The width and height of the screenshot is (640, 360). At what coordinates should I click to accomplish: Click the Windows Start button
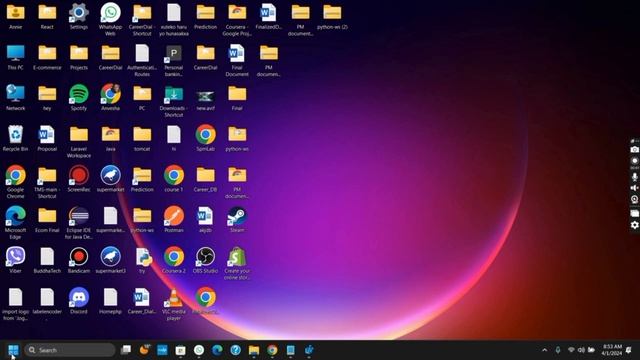click(13, 350)
